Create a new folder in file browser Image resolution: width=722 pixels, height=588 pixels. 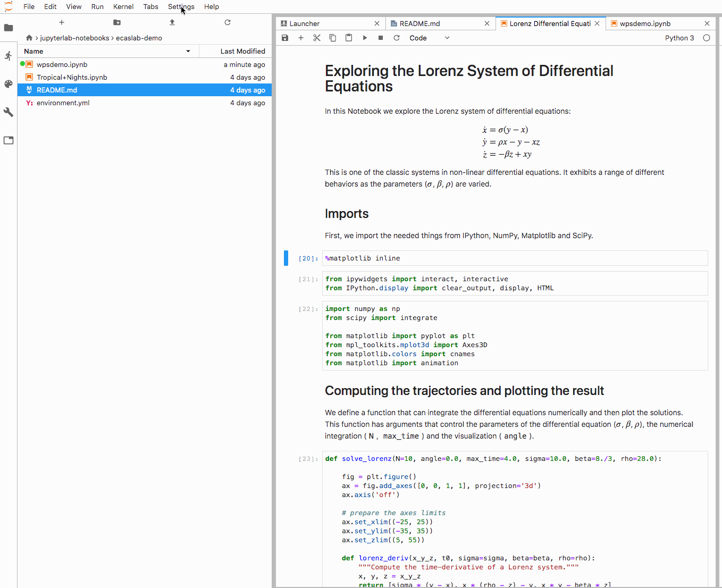click(117, 22)
